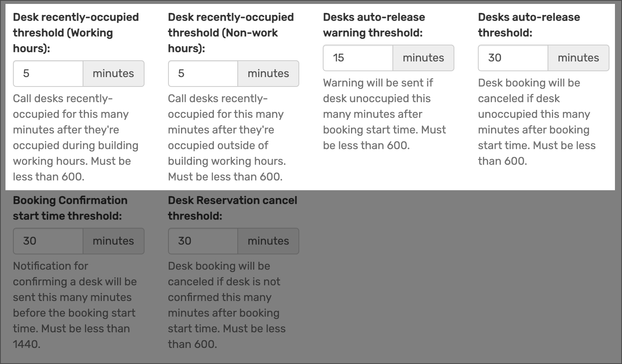622x364 pixels.
Task: Click minutes unit for Desks auto-release threshold
Action: [578, 58]
